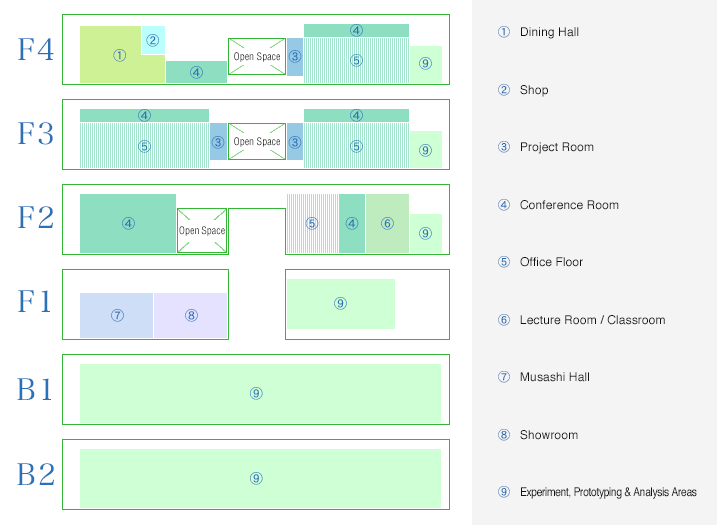This screenshot has height=525, width=717.
Task: Click the Open Space box on F2
Action: [x=202, y=230]
